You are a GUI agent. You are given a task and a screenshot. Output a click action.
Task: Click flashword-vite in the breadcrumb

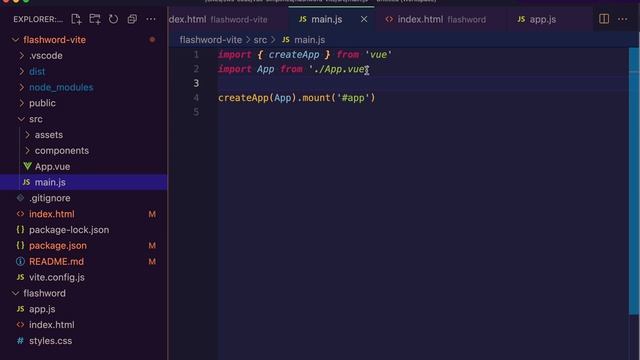(211, 40)
